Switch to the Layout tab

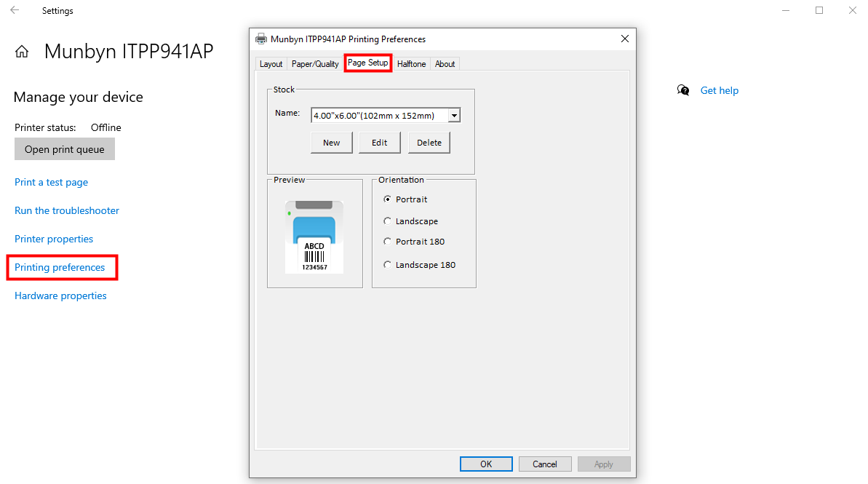[271, 64]
